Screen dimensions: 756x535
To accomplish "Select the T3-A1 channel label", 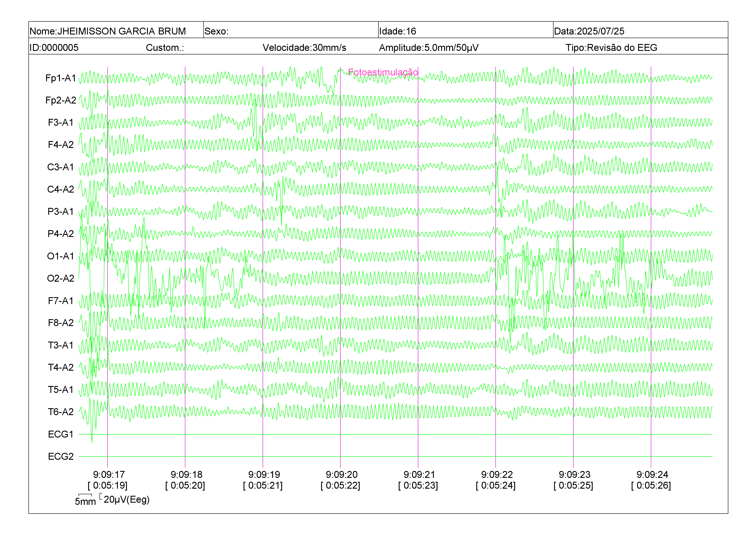I will click(x=61, y=345).
